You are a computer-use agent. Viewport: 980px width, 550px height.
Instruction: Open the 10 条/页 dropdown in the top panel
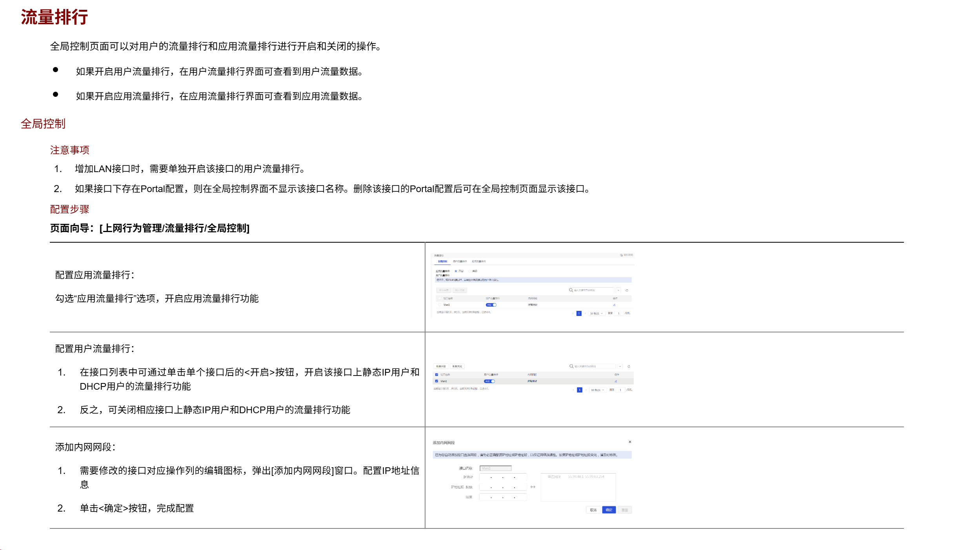tap(596, 313)
